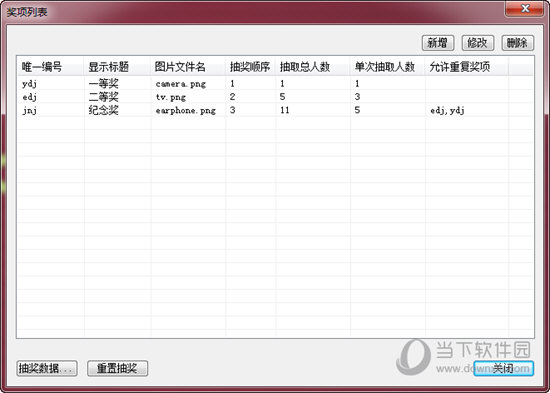Sort by 唯一编号 column header
This screenshot has height=393, width=550.
(51, 66)
